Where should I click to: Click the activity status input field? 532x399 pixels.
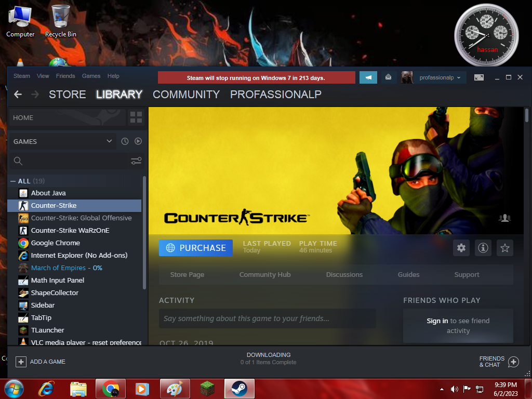267,318
